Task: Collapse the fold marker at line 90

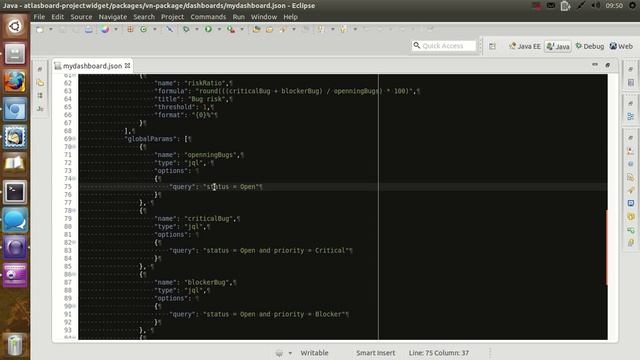Action: coord(74,306)
